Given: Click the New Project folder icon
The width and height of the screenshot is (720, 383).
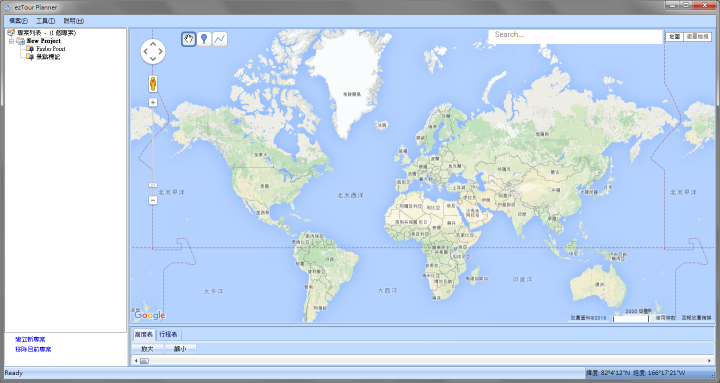Looking at the screenshot, I should [21, 41].
